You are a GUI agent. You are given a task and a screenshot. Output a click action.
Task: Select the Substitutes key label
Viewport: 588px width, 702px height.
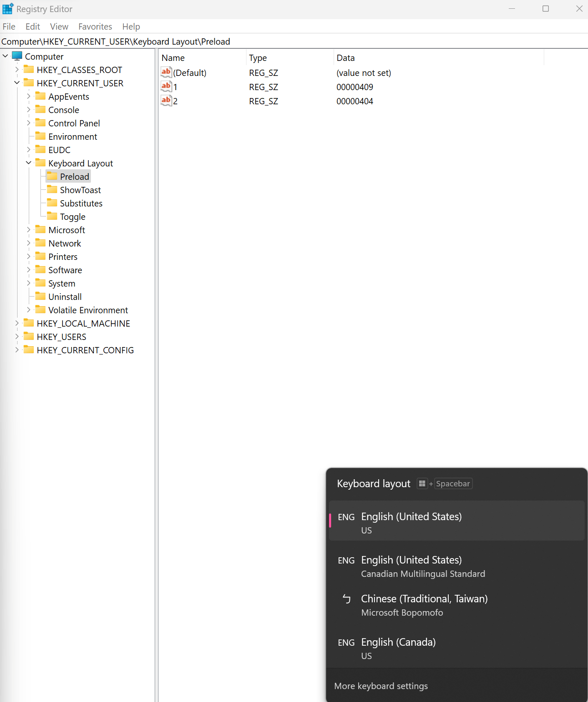(x=81, y=204)
